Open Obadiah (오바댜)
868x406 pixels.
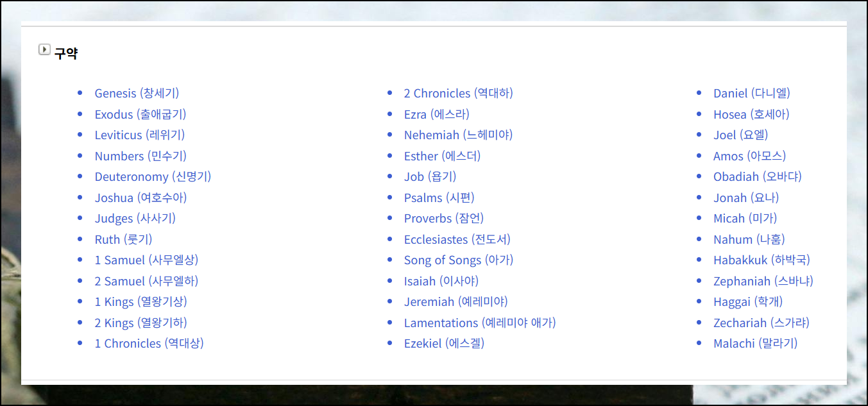758,176
